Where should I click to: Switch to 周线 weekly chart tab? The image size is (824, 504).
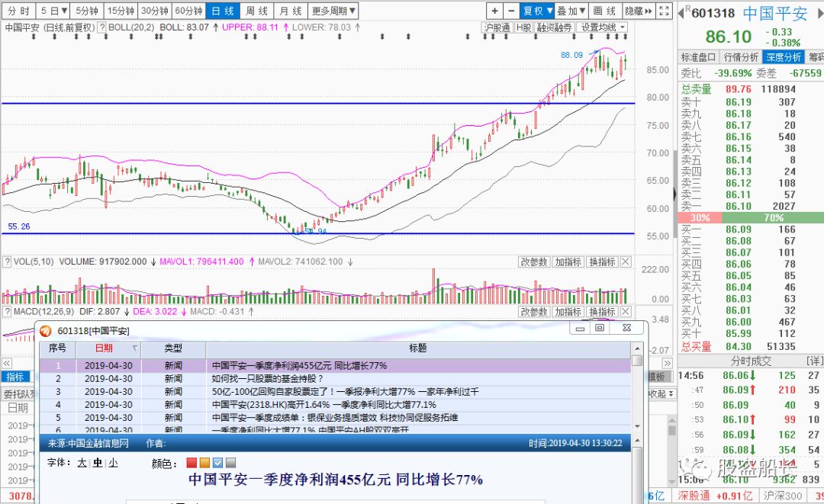tap(256, 11)
